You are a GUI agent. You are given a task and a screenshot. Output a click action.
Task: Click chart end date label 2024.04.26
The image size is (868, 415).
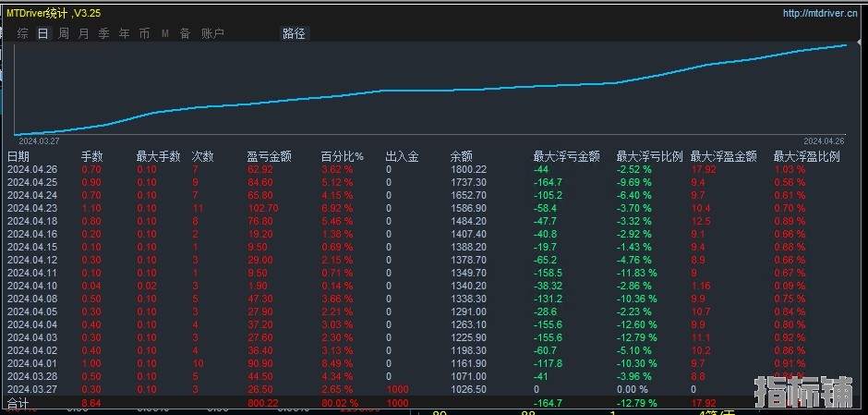[825, 141]
